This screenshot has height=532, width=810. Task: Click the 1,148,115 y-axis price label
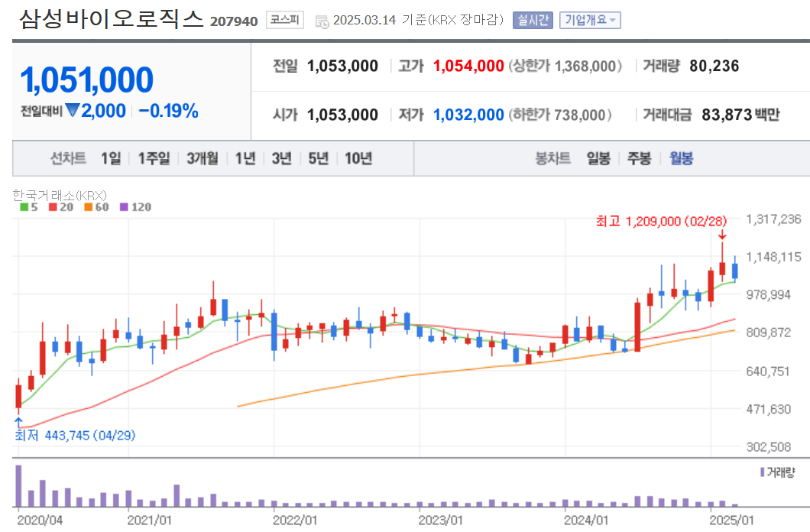tap(773, 257)
